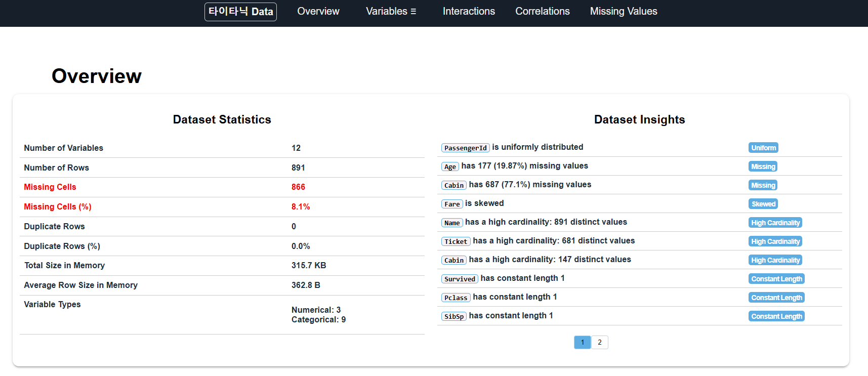Click the SibSp variable tag
Image resolution: width=868 pixels, height=376 pixels.
(454, 316)
